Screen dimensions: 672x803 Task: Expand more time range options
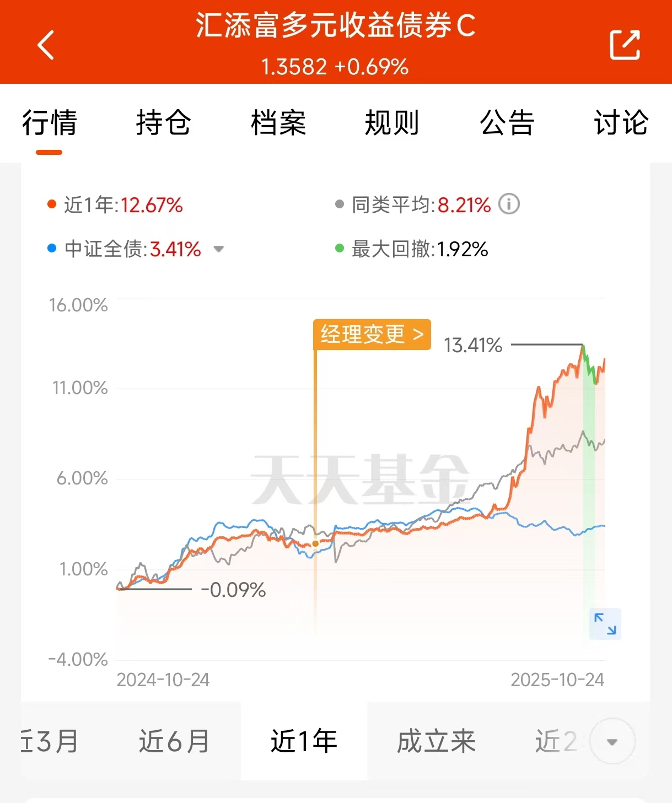(612, 741)
